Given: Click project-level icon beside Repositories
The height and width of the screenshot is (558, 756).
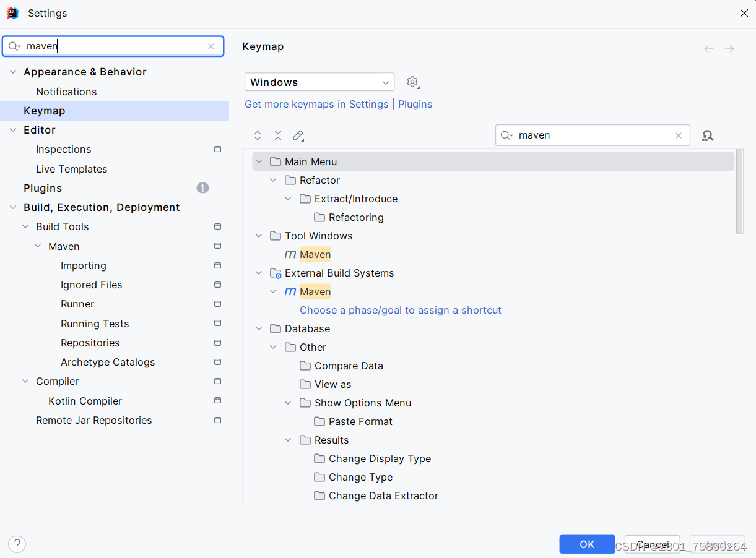Looking at the screenshot, I should pyautogui.click(x=217, y=343).
